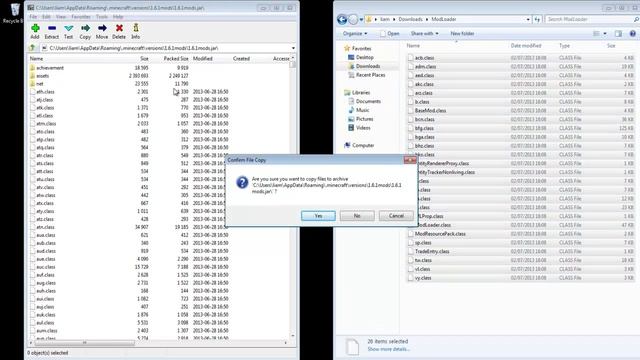Open the Tools menu in 7-Zip
The height and width of the screenshot is (360, 640).
tap(102, 17)
